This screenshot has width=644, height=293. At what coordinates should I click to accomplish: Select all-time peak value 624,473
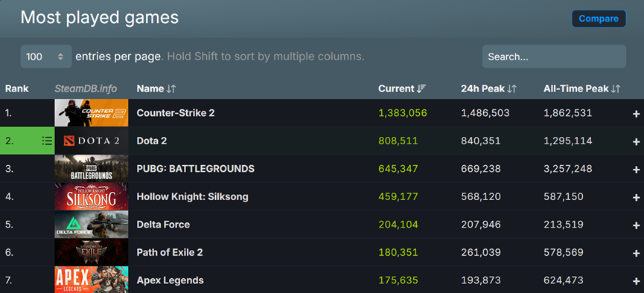coord(563,280)
